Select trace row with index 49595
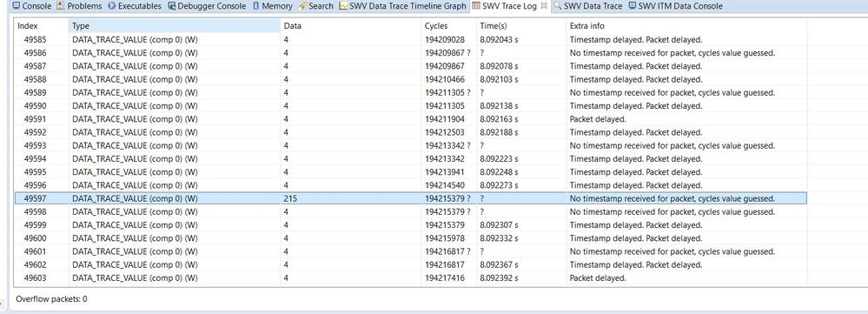This screenshot has height=314, width=868. click(x=410, y=172)
